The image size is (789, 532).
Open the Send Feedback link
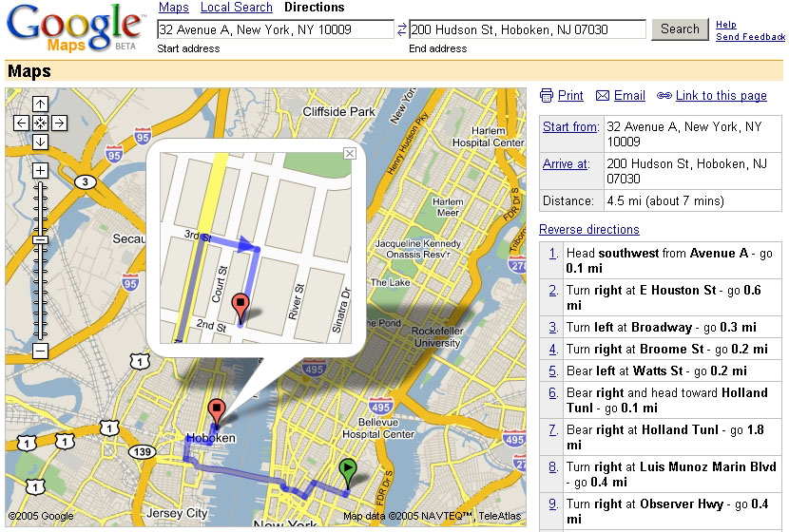point(750,37)
